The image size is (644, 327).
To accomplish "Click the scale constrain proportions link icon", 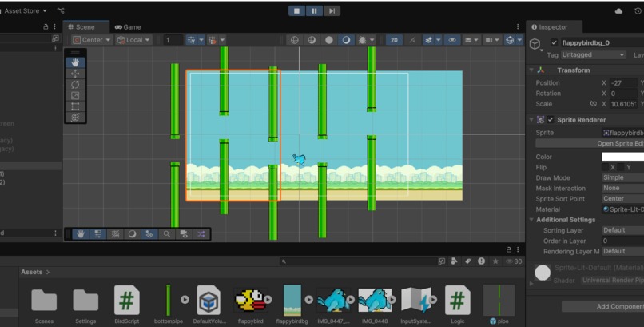I will (593, 104).
